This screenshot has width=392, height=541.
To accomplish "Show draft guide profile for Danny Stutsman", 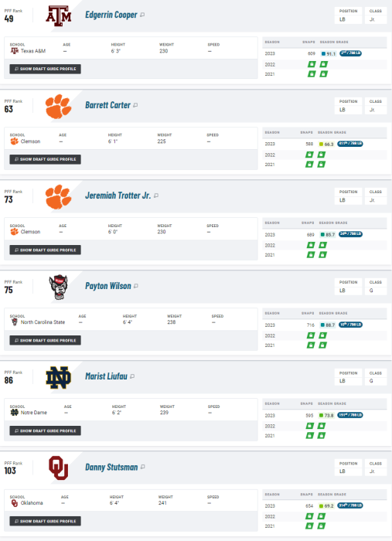I will [45, 521].
